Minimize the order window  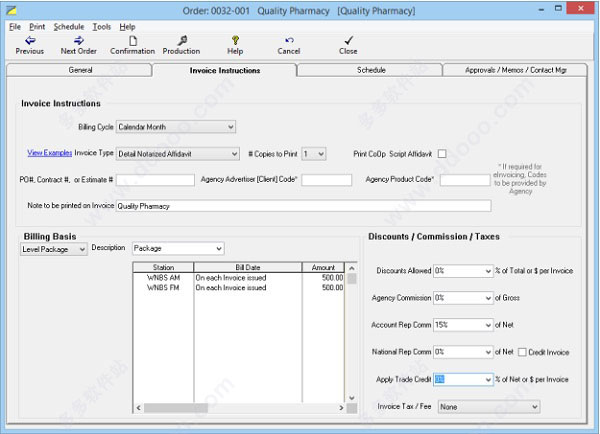point(541,9)
